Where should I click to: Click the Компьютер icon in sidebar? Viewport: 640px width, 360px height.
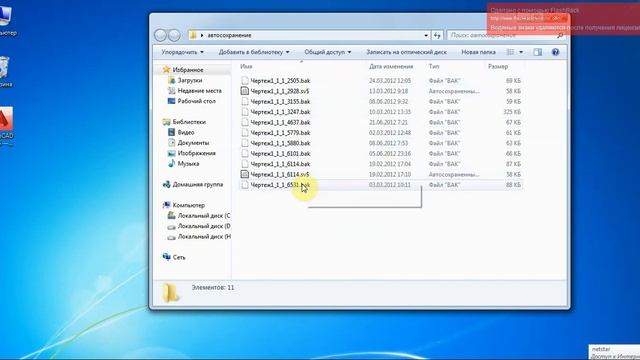click(x=166, y=205)
